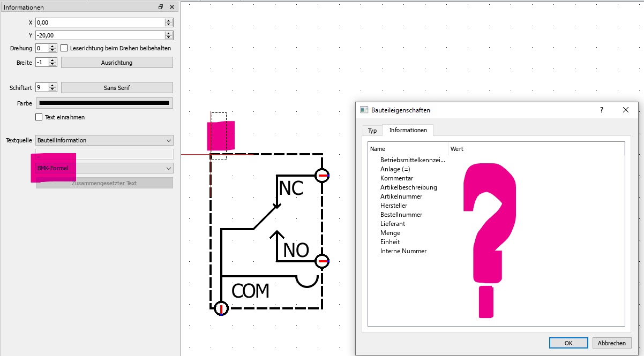
Task: Toggle the Text einrahmen checkbox
Action: (x=39, y=117)
